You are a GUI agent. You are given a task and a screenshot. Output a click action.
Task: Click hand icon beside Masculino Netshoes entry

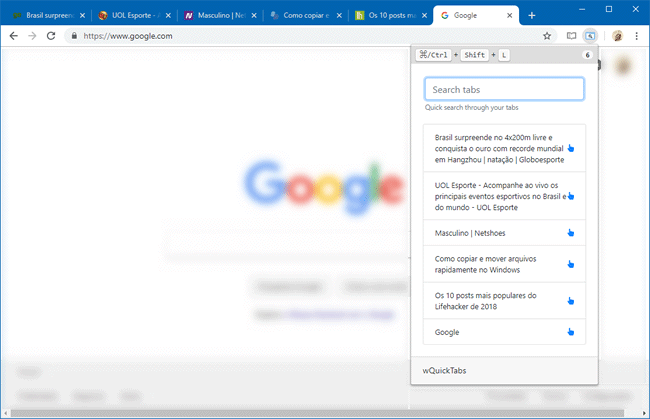click(x=571, y=233)
